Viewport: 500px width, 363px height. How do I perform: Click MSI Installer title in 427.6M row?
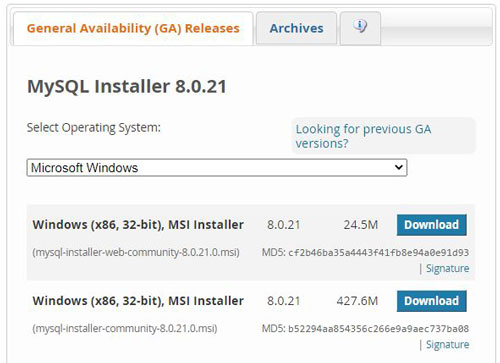tap(138, 301)
